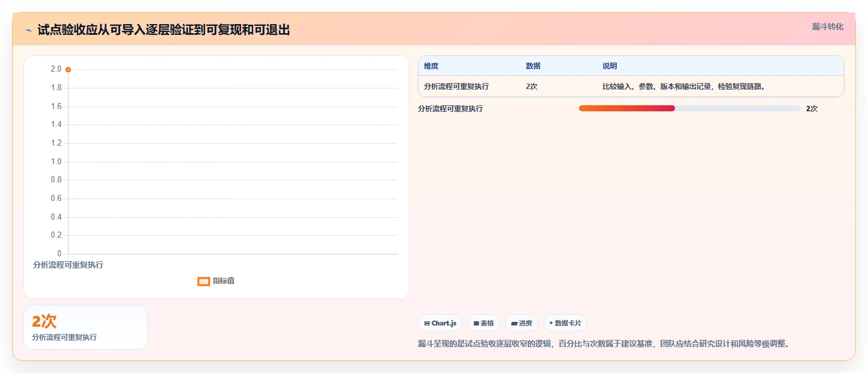Click the 分析流程可重复执行 progress bar
The width and height of the screenshot is (868, 373).
point(689,108)
